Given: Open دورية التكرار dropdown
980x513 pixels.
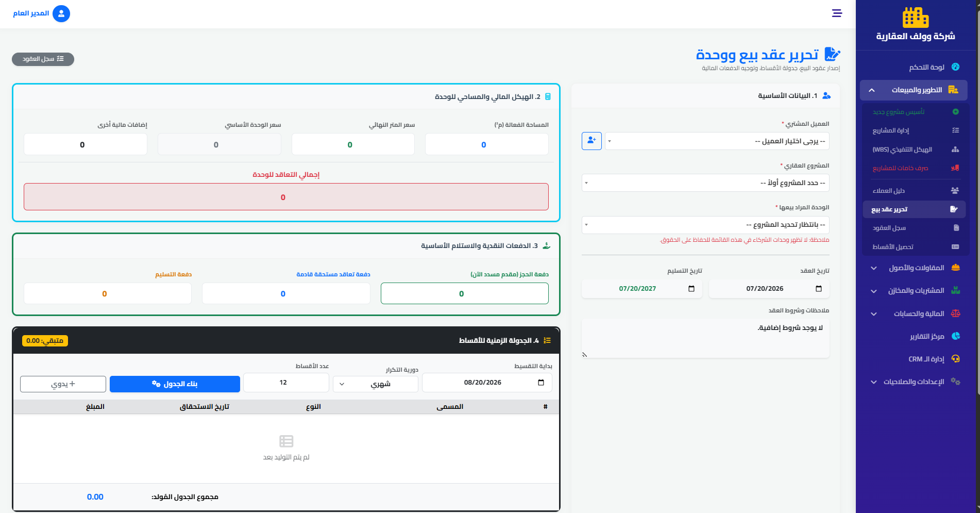Looking at the screenshot, I should pyautogui.click(x=376, y=384).
